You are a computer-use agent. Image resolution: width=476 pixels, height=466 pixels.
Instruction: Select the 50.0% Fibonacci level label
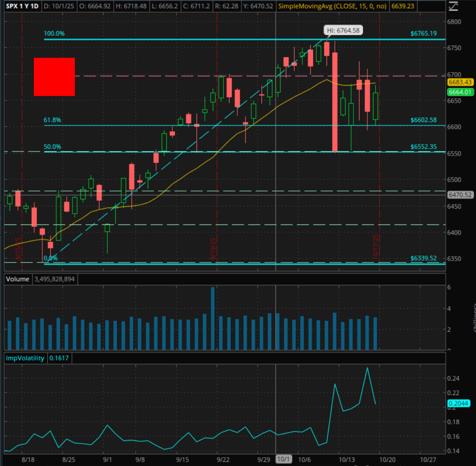[52, 147]
